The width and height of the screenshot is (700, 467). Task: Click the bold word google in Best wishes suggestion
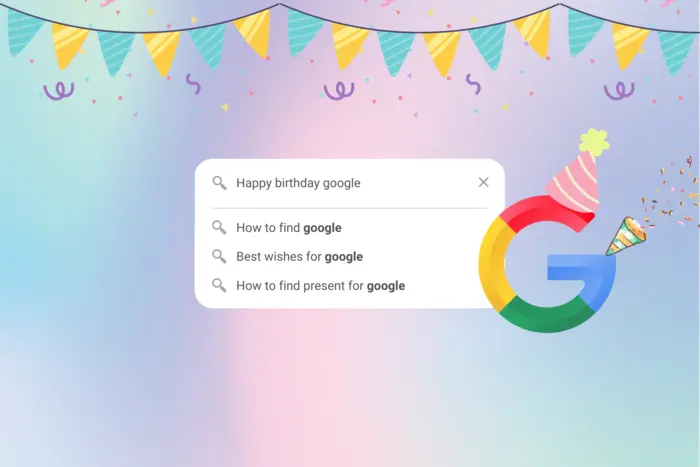click(344, 257)
